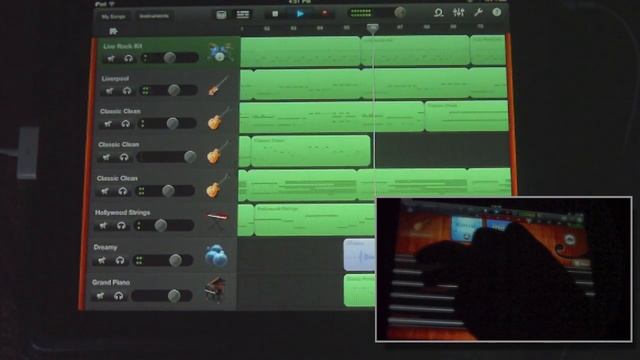Select the green Grand Piano region
The image size is (640, 360).
point(360,290)
